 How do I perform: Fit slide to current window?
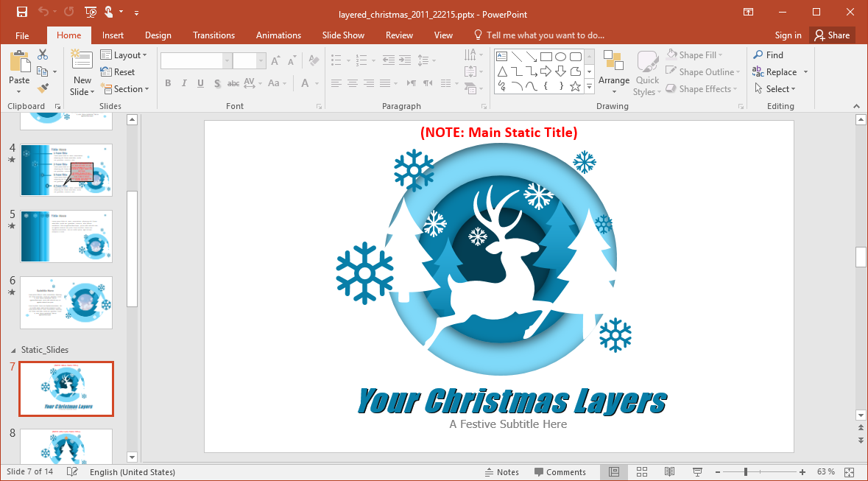[849, 472]
